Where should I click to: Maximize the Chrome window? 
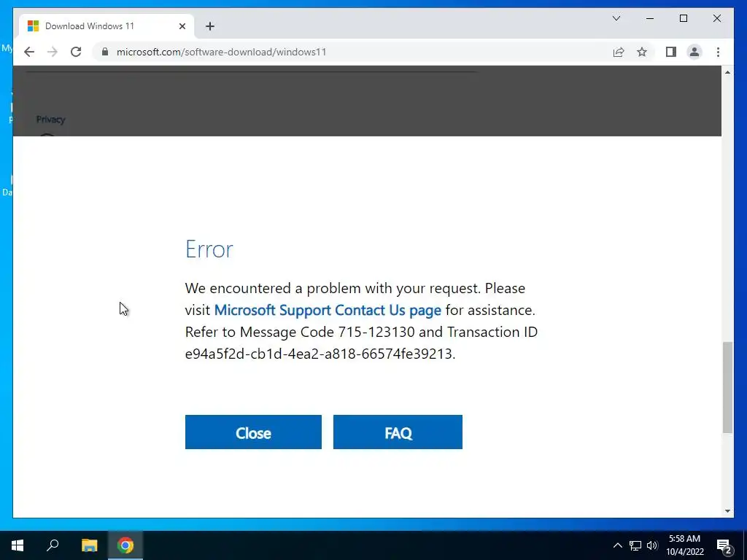[683, 18]
